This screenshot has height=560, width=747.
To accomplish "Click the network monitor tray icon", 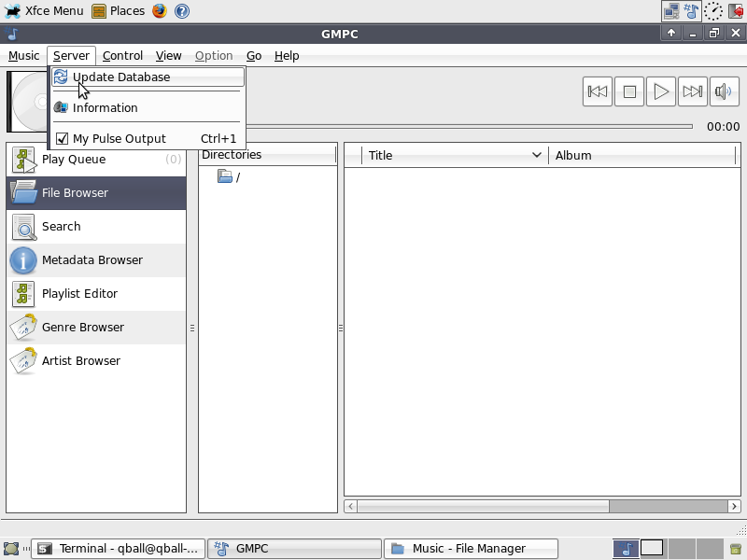I will (671, 11).
